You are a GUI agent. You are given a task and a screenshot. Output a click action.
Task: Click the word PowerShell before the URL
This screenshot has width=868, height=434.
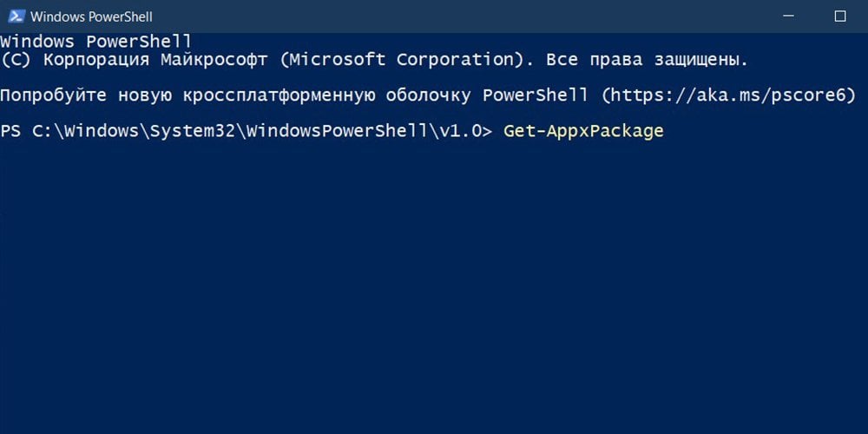[536, 95]
